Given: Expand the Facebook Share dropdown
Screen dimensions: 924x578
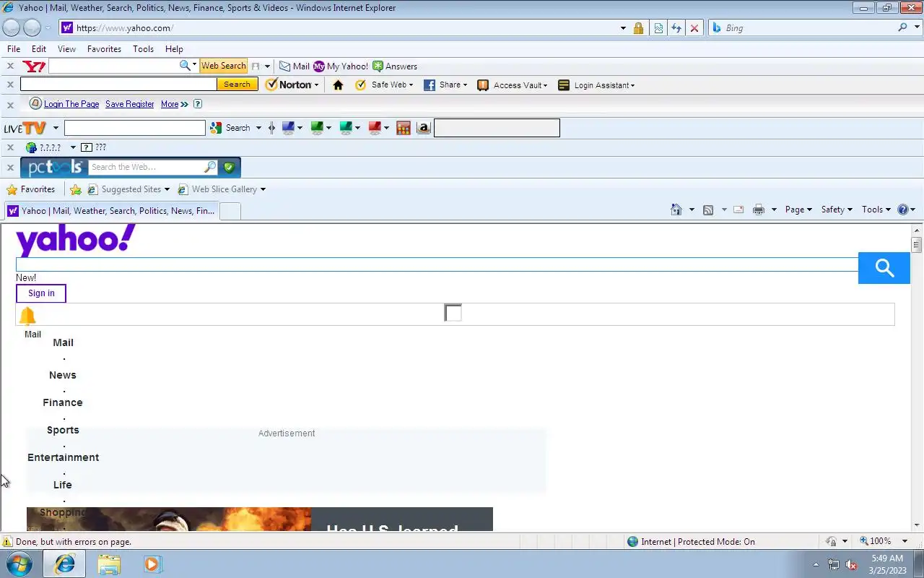Looking at the screenshot, I should 465,85.
